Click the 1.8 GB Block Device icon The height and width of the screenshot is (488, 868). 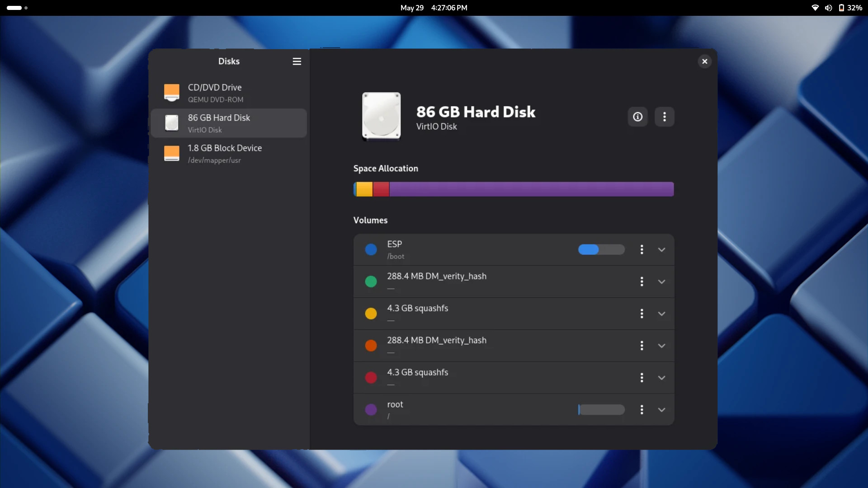(x=171, y=153)
